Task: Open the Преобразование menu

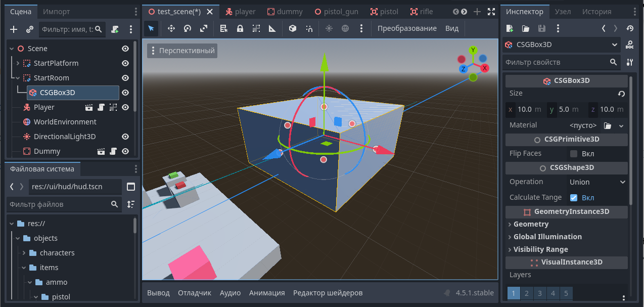Action: click(x=406, y=28)
